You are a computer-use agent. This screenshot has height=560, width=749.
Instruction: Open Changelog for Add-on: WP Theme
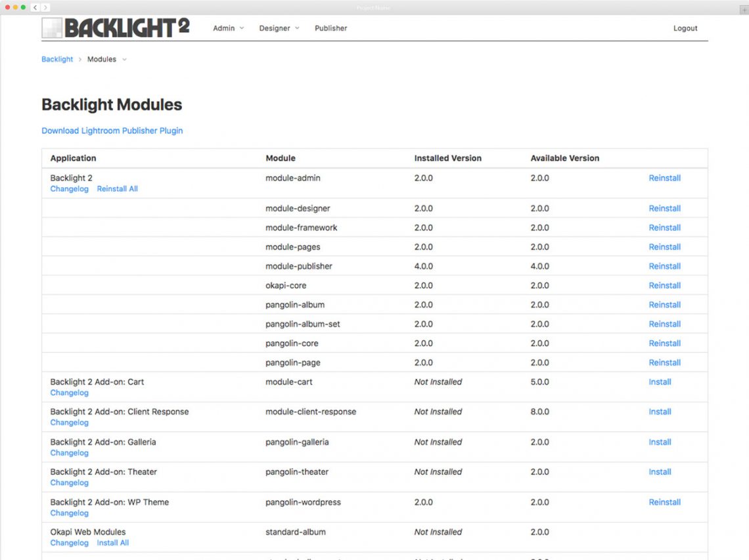coord(69,513)
